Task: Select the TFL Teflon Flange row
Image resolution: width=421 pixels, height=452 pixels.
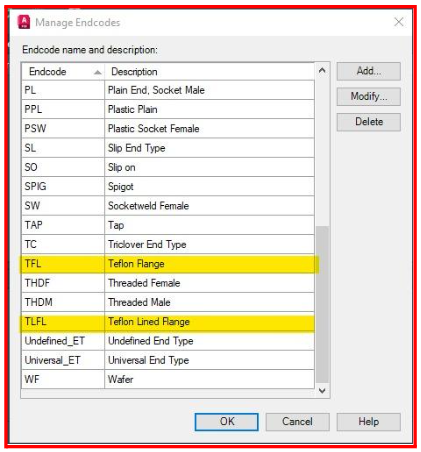Action: pyautogui.click(x=168, y=264)
